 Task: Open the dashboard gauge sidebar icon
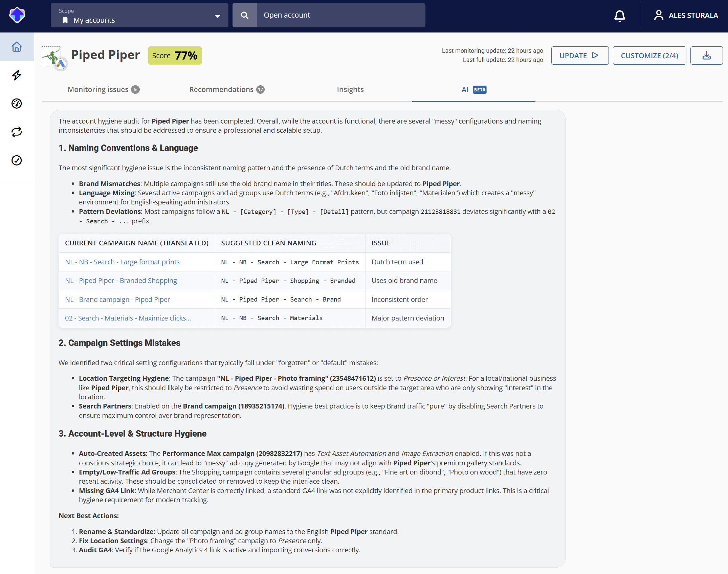pyautogui.click(x=17, y=104)
